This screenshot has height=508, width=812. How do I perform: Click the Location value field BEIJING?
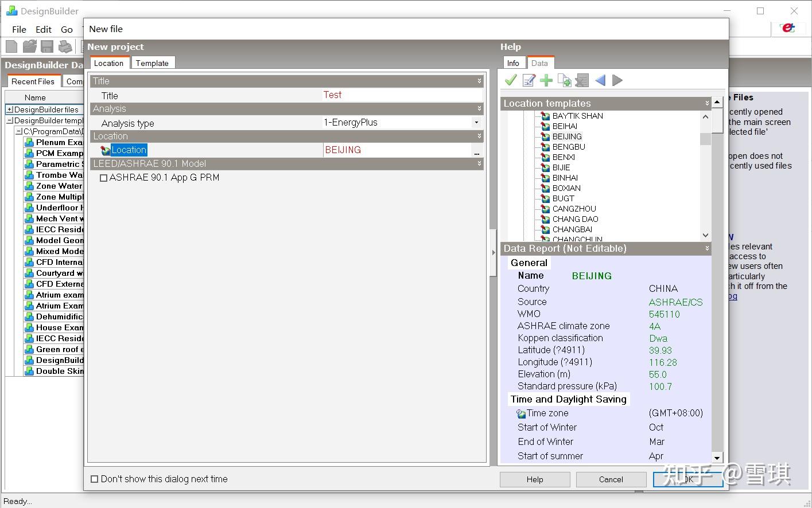click(x=397, y=150)
